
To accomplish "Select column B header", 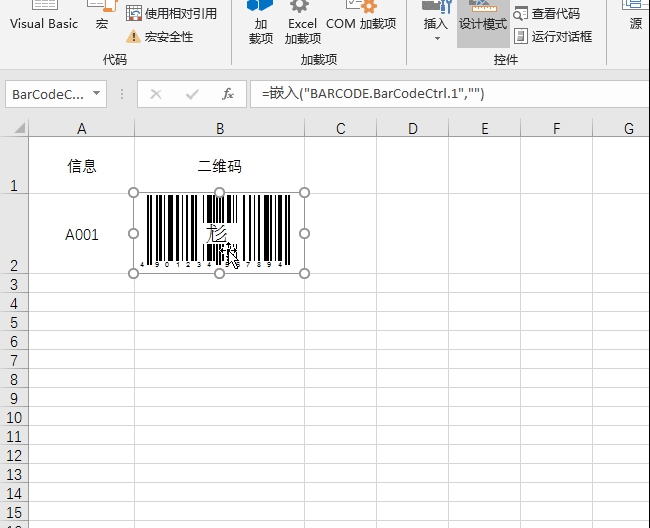I will pos(220,128).
